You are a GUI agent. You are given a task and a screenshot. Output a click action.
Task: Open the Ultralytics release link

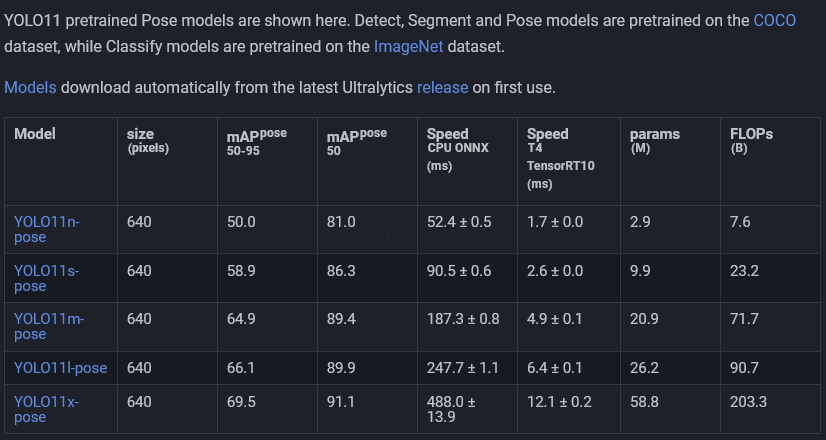click(442, 87)
